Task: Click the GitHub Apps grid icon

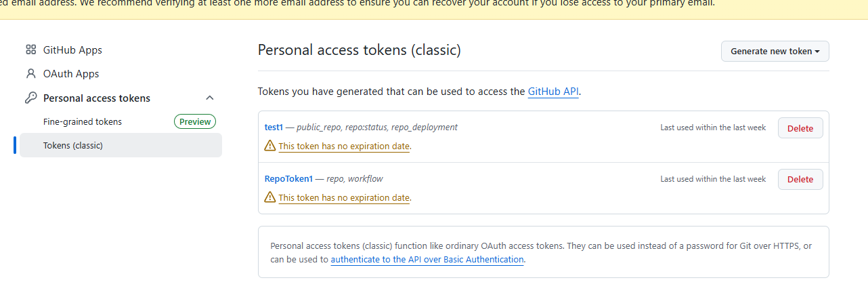Action: tap(30, 50)
